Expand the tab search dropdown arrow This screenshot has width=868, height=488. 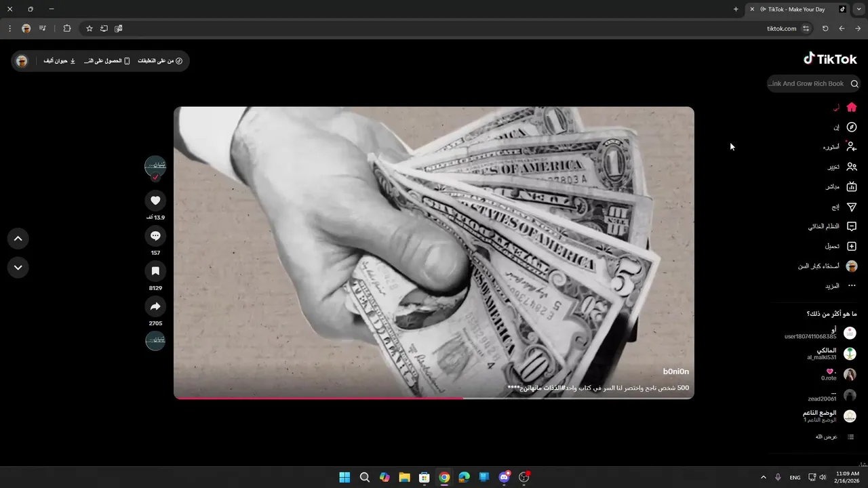pyautogui.click(x=859, y=9)
